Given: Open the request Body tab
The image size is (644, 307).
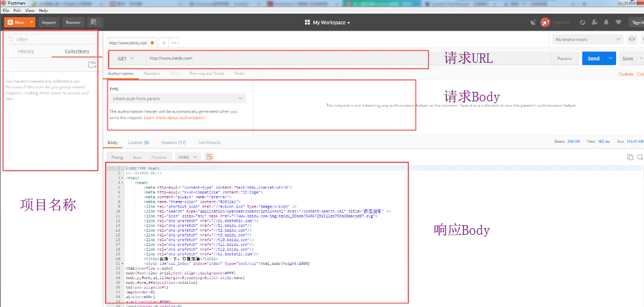Looking at the screenshot, I should tap(175, 73).
